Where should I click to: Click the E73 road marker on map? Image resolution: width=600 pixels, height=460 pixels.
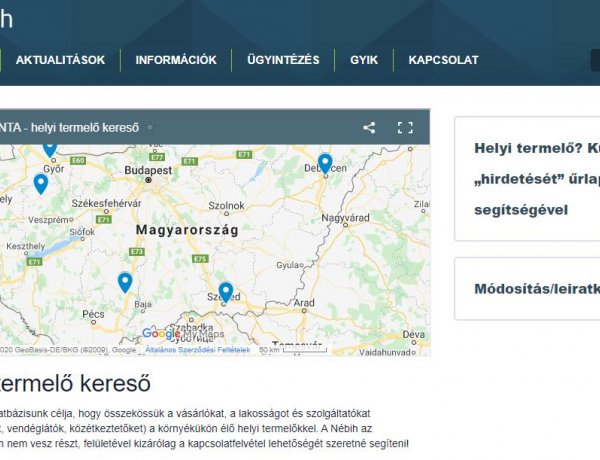(x=137, y=251)
